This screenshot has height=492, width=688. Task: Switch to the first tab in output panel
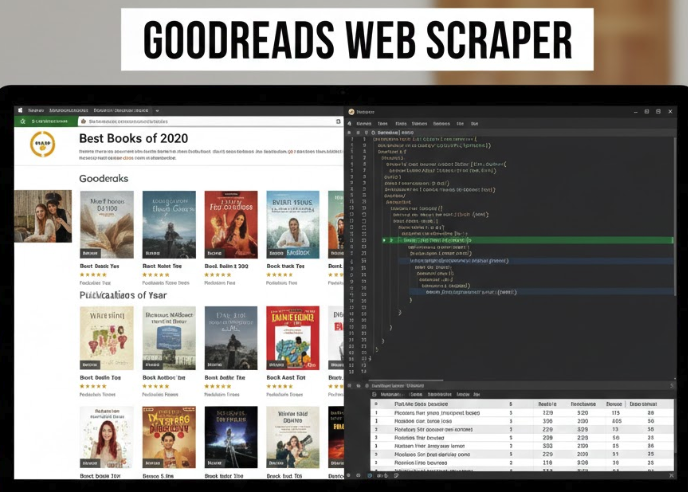tap(387, 395)
